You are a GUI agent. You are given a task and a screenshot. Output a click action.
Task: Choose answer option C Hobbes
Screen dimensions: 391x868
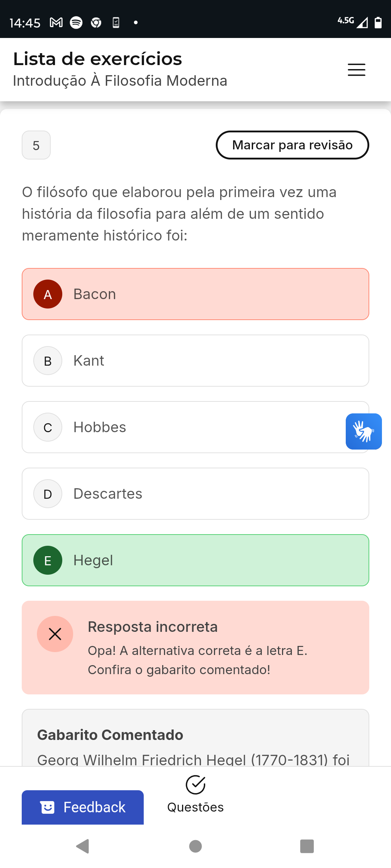[x=181, y=427]
